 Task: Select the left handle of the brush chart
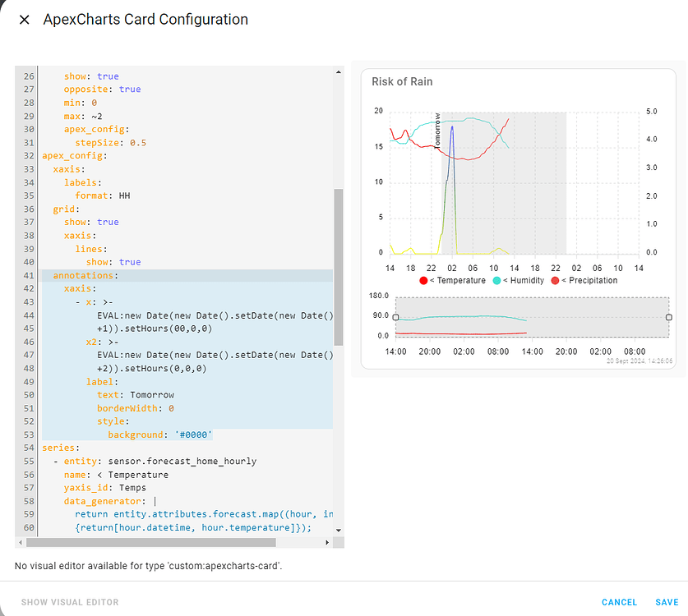click(395, 315)
